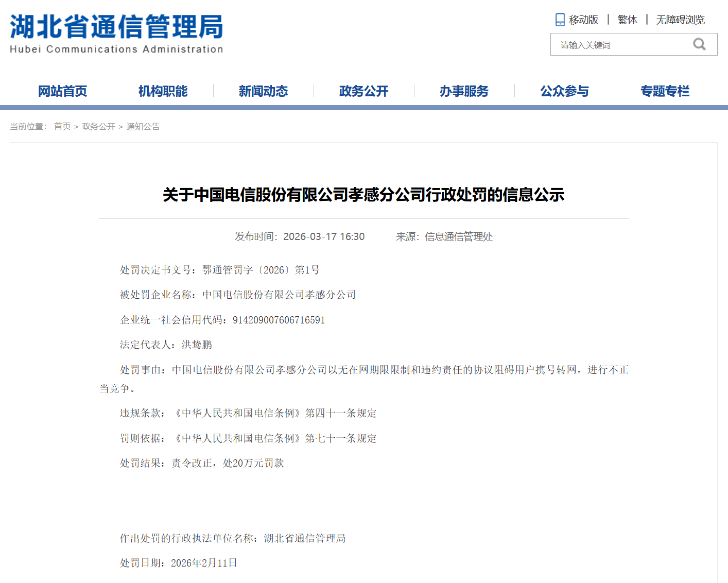
Task: Choose the 公众参与 menu item
Action: [565, 91]
